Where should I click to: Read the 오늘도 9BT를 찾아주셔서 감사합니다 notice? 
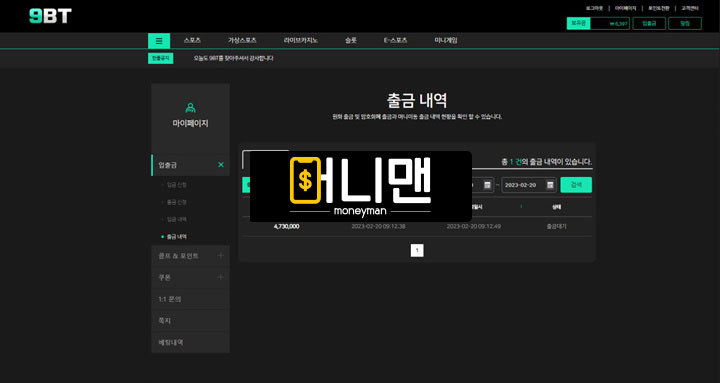click(233, 58)
